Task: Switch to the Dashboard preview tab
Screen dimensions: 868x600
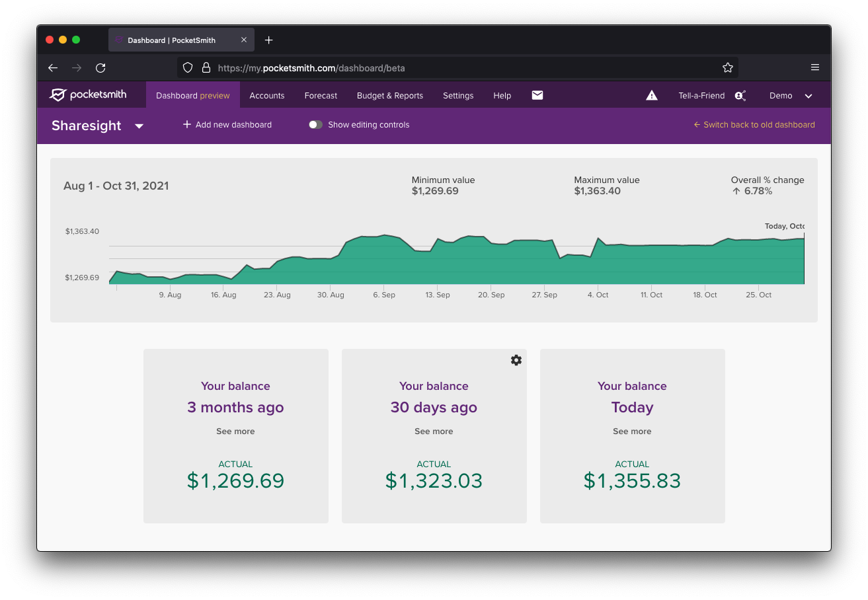Action: click(x=192, y=94)
